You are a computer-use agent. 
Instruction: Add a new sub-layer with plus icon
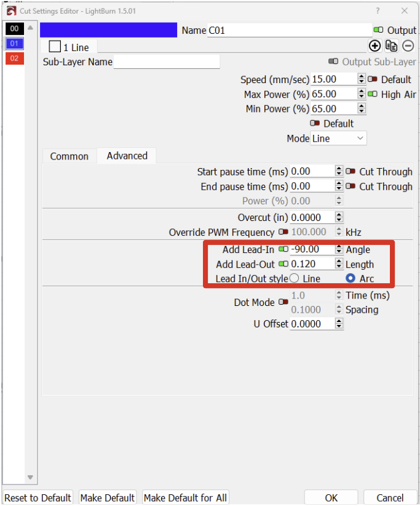pyautogui.click(x=374, y=46)
